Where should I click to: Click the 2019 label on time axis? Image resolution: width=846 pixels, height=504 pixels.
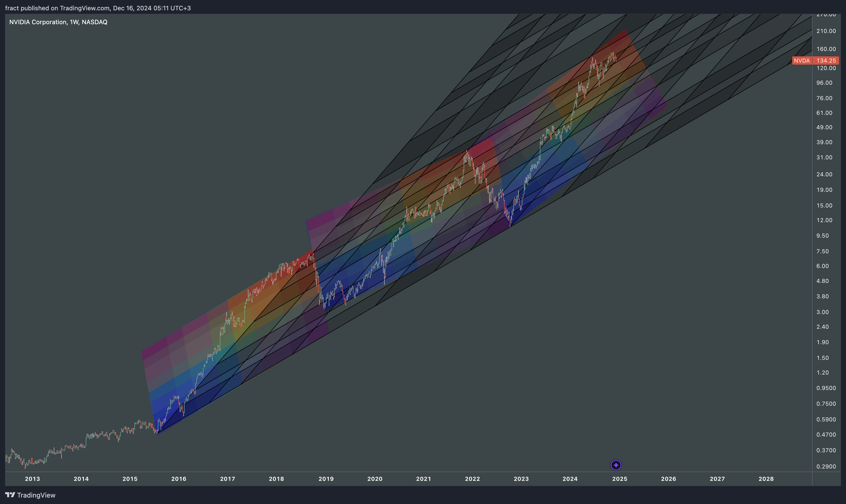(326, 479)
